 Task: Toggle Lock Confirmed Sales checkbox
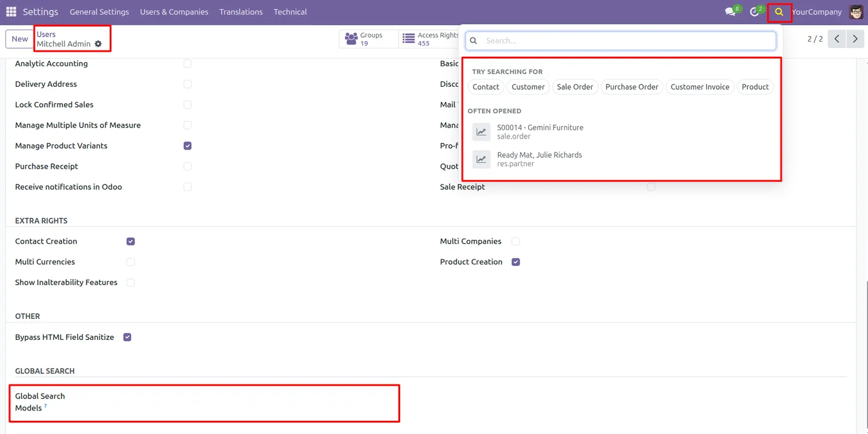[x=187, y=104]
